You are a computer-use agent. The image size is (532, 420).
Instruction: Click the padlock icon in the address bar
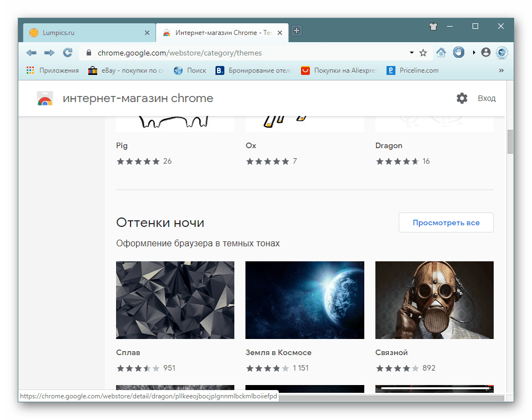pyautogui.click(x=88, y=53)
